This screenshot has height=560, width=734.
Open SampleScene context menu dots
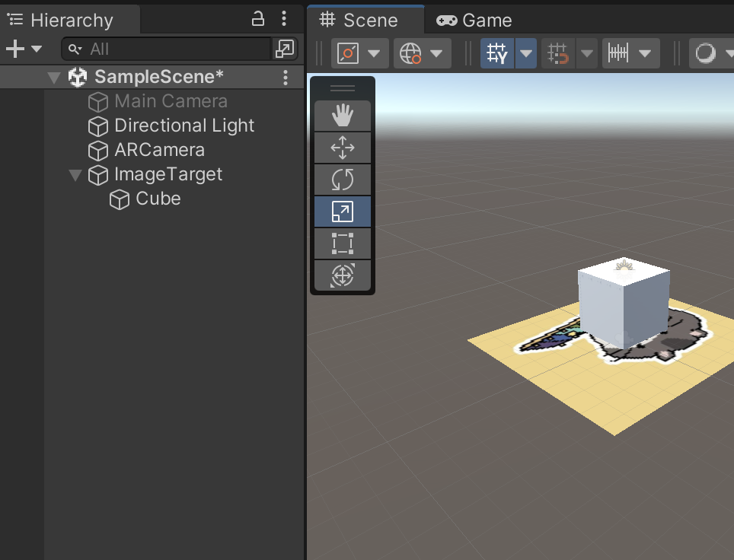coord(286,78)
